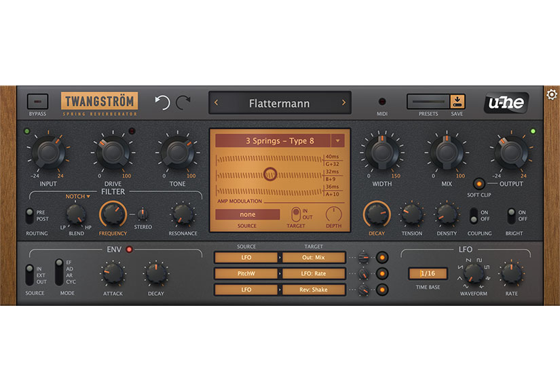Click the Input gain knob
The width and height of the screenshot is (560, 392).
[x=48, y=153]
